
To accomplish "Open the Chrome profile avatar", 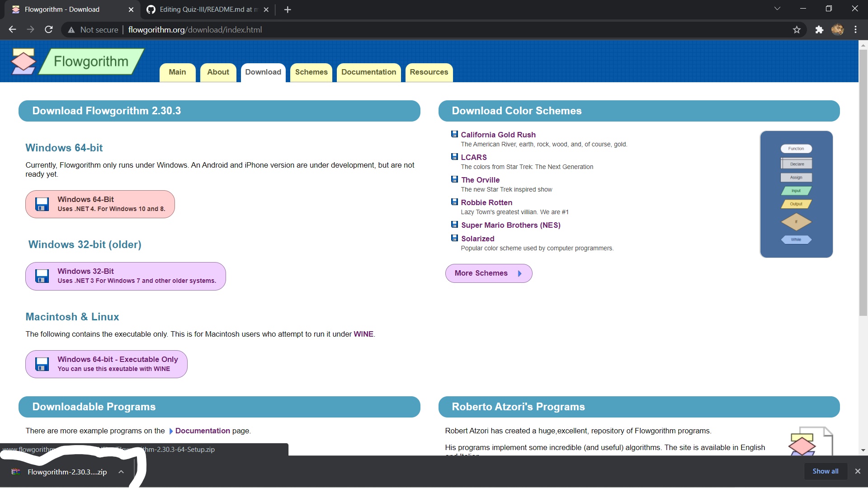I will point(837,30).
